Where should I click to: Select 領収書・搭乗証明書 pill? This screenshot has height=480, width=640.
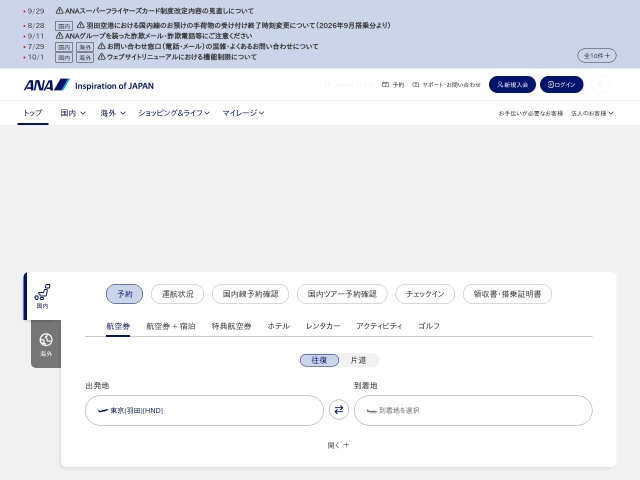coord(507,294)
